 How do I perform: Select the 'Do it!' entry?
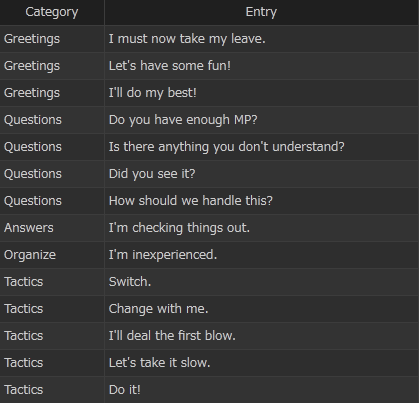coord(125,390)
